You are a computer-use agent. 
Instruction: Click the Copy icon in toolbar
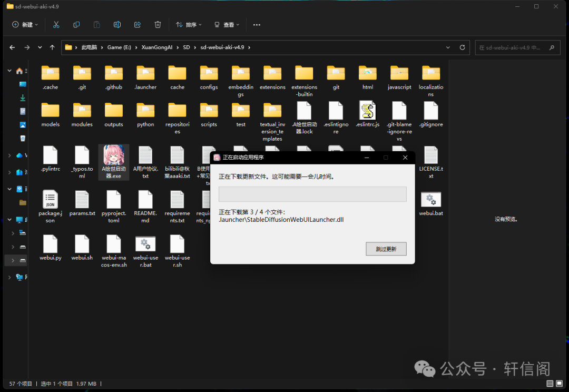(76, 25)
